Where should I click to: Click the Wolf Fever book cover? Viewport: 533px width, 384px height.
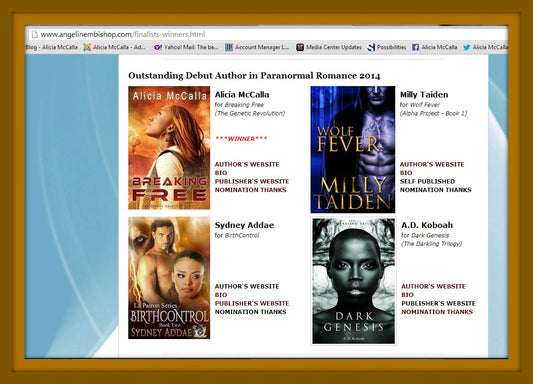(x=353, y=150)
